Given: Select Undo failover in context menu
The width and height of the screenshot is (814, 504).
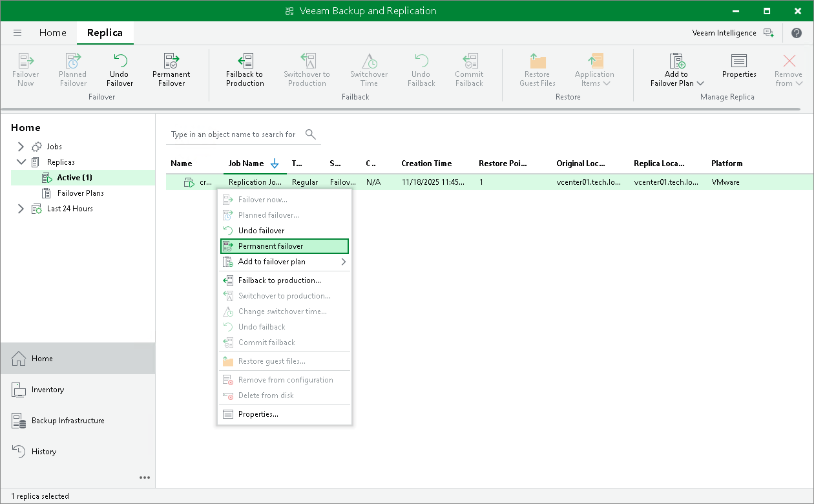Looking at the screenshot, I should pos(261,231).
